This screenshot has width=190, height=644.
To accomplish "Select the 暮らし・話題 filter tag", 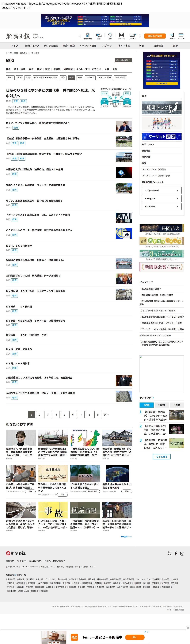I will [x=105, y=78].
